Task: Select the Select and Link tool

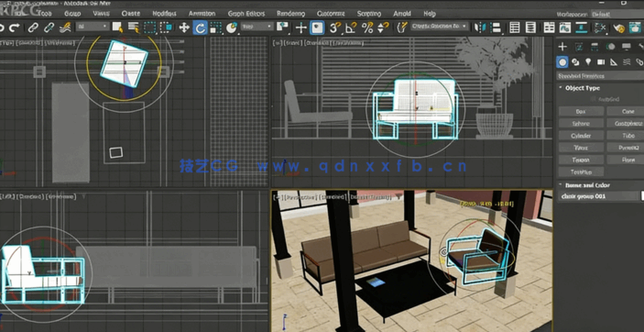Action: (x=33, y=28)
